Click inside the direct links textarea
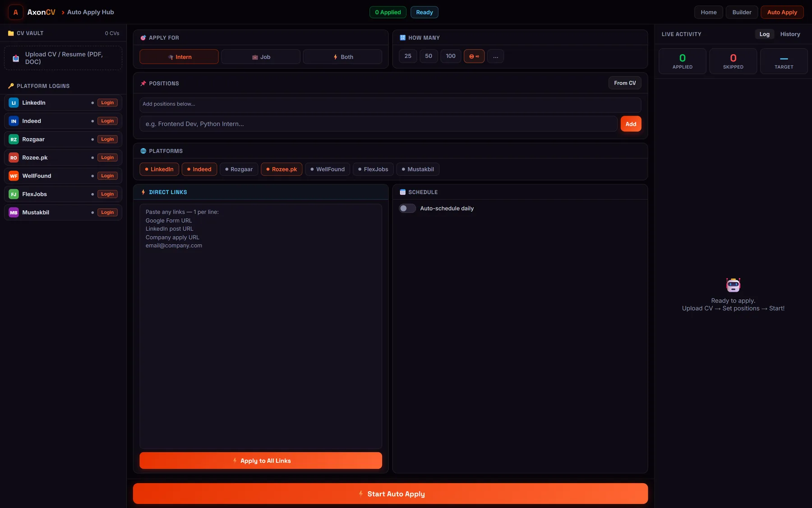Viewport: 812px width, 508px height. 261,326
